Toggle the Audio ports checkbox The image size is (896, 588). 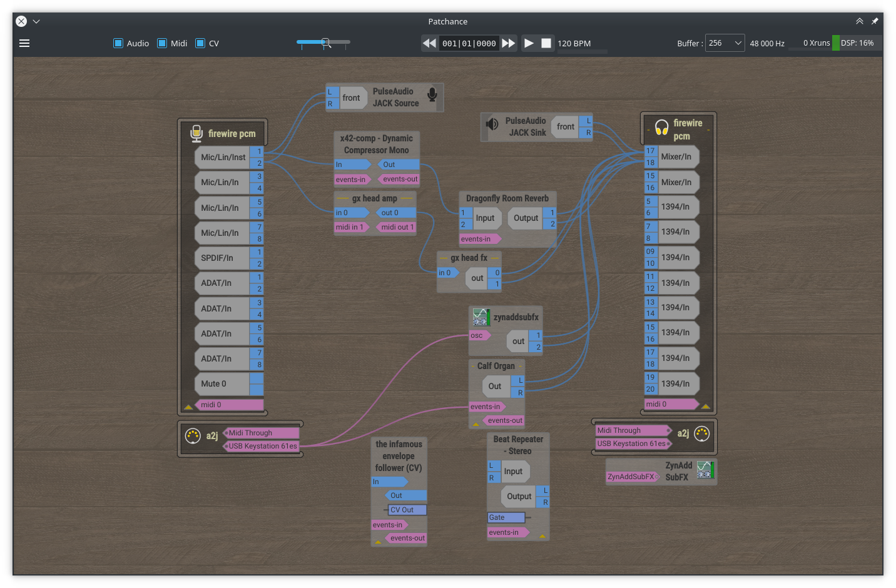(118, 43)
